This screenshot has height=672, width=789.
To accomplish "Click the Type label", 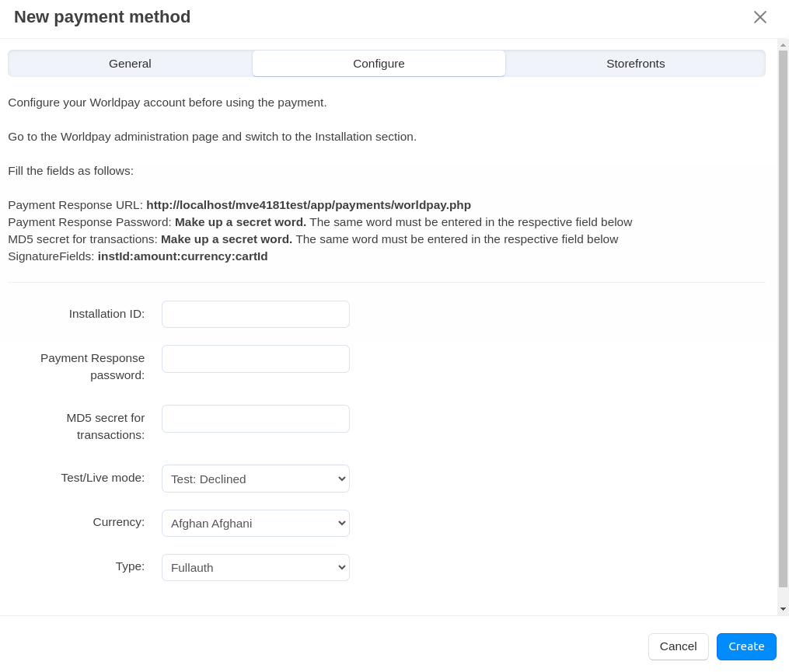I will coord(130,566).
